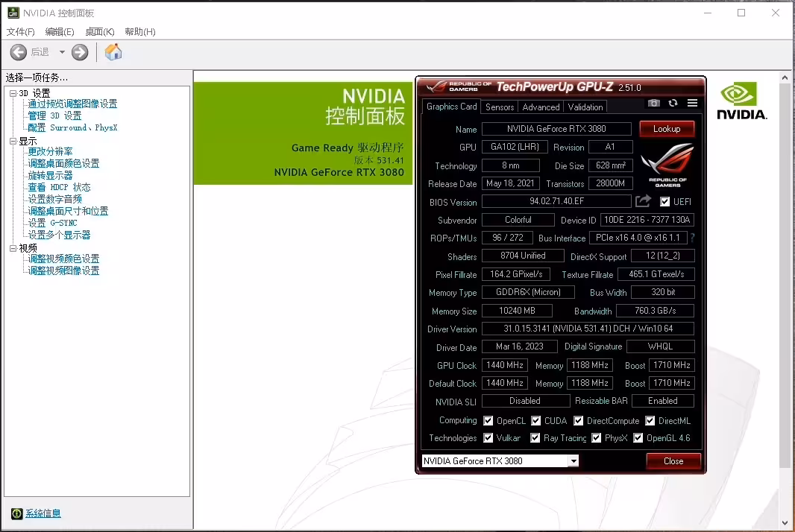Viewport: 795px width, 532px height.
Task: Collapse the 显示 tree node
Action: [13, 142]
